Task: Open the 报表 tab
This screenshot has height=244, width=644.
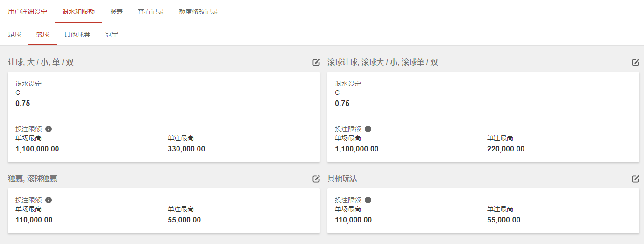Action: (x=116, y=12)
